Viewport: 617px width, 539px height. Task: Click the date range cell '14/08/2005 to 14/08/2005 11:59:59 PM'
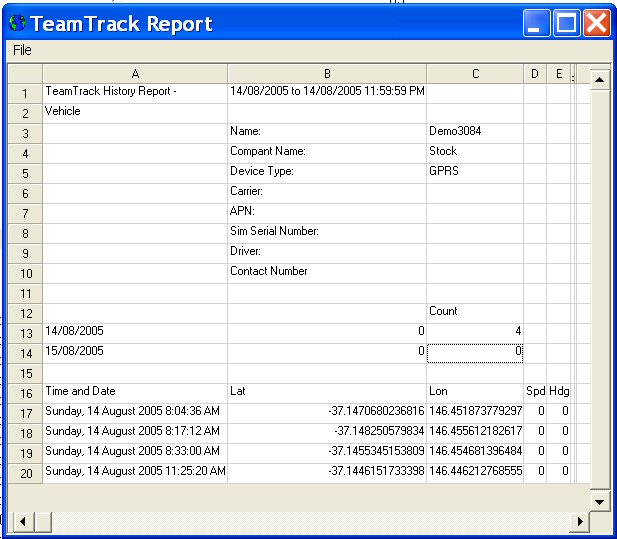[x=327, y=94]
